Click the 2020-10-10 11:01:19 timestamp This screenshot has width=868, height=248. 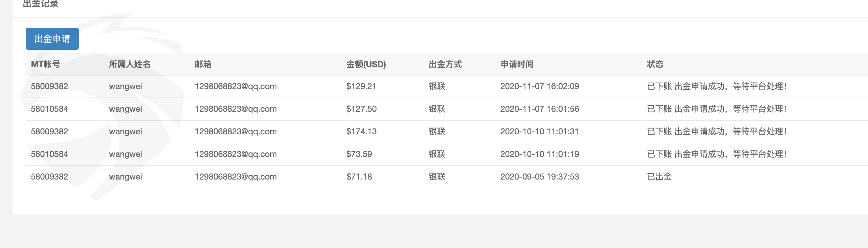click(x=539, y=154)
